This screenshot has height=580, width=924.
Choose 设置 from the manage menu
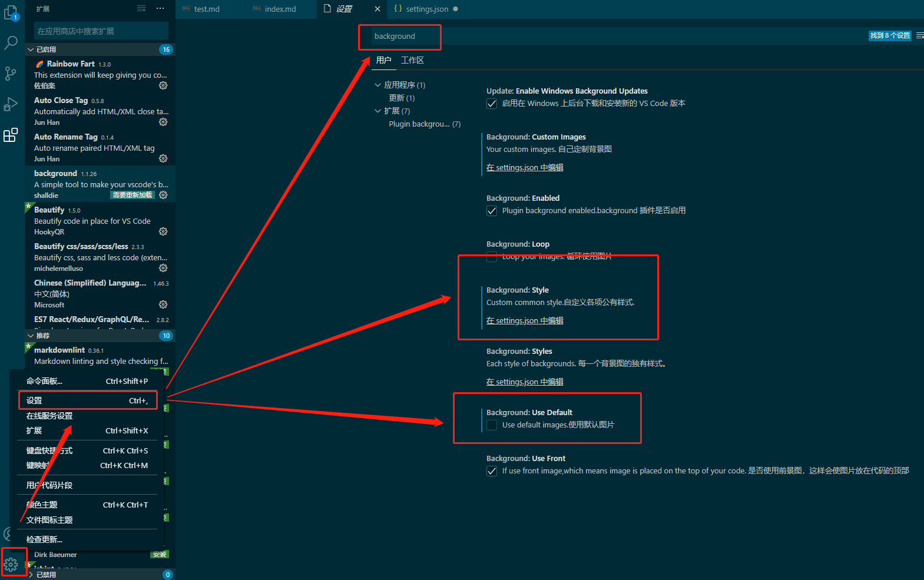point(87,400)
